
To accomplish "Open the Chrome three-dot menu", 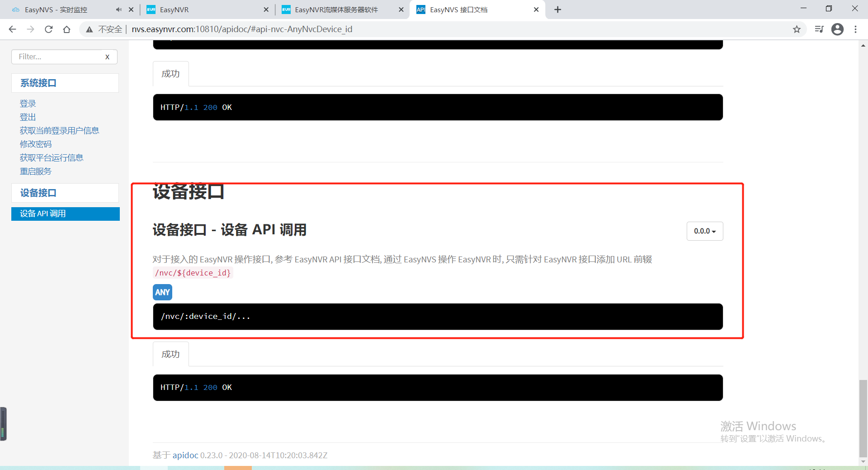I will (x=855, y=29).
